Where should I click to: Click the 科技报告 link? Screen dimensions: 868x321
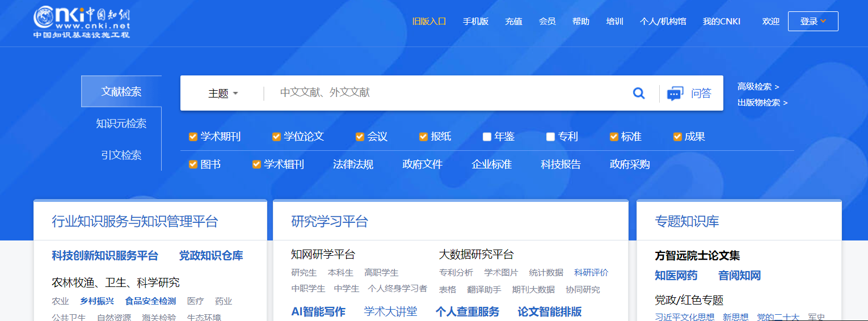[561, 164]
